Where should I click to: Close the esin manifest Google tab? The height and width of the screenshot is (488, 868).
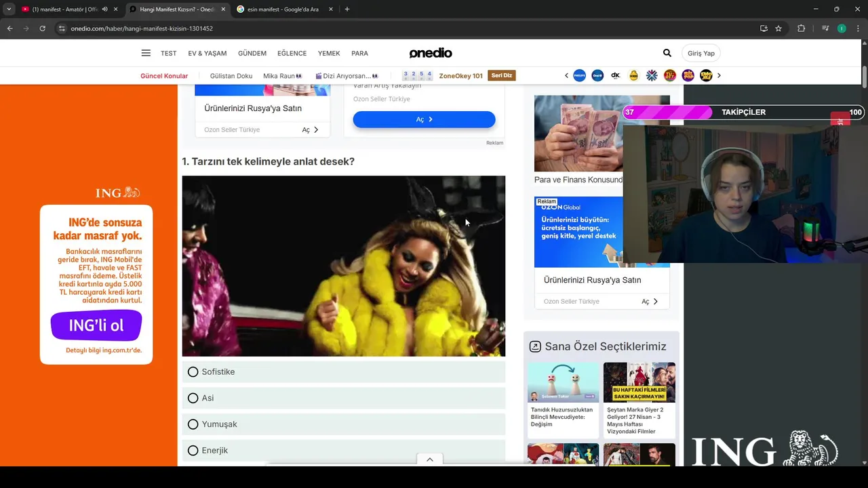[331, 9]
